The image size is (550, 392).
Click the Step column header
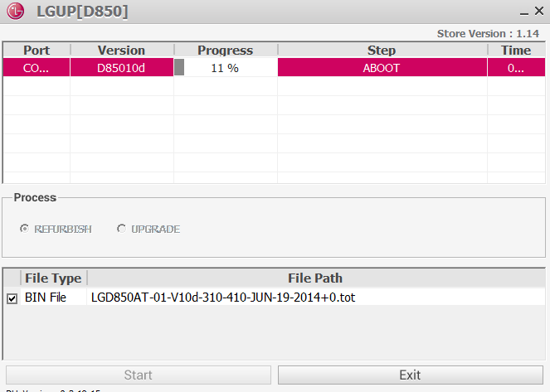pos(381,51)
